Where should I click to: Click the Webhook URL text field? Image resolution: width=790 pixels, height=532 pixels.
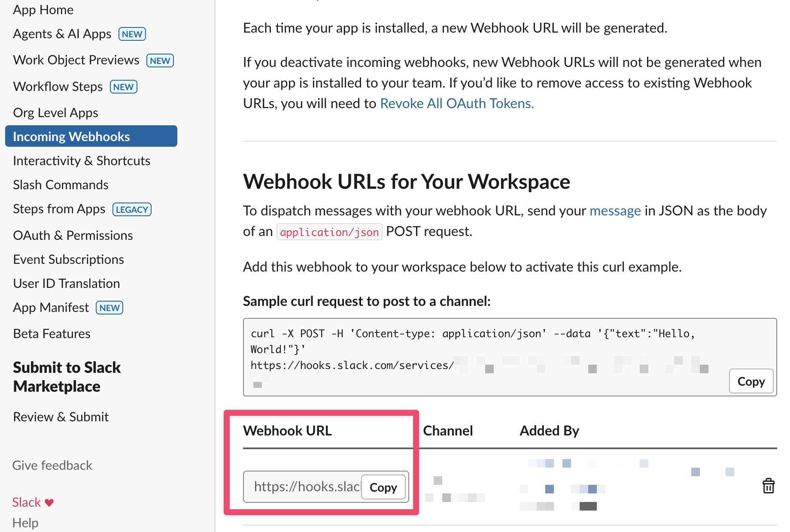[x=306, y=487]
